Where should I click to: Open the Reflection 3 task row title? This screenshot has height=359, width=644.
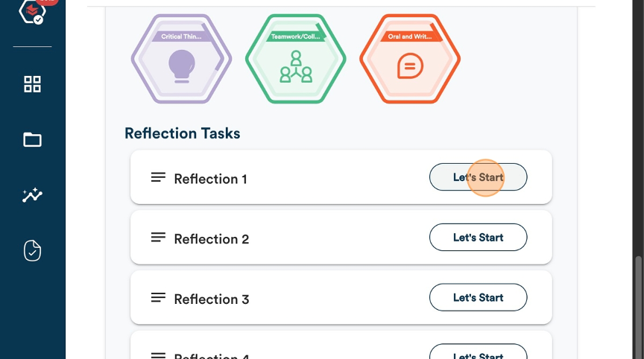(212, 299)
